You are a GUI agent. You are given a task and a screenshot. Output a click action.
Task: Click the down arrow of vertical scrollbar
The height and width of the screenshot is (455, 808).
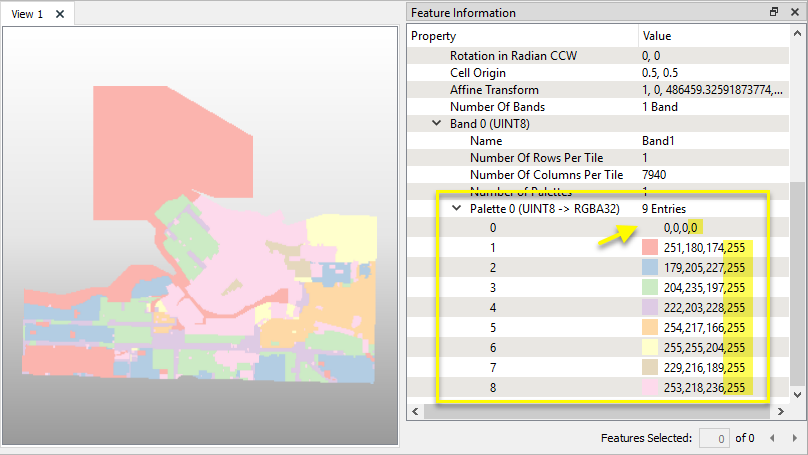click(797, 395)
